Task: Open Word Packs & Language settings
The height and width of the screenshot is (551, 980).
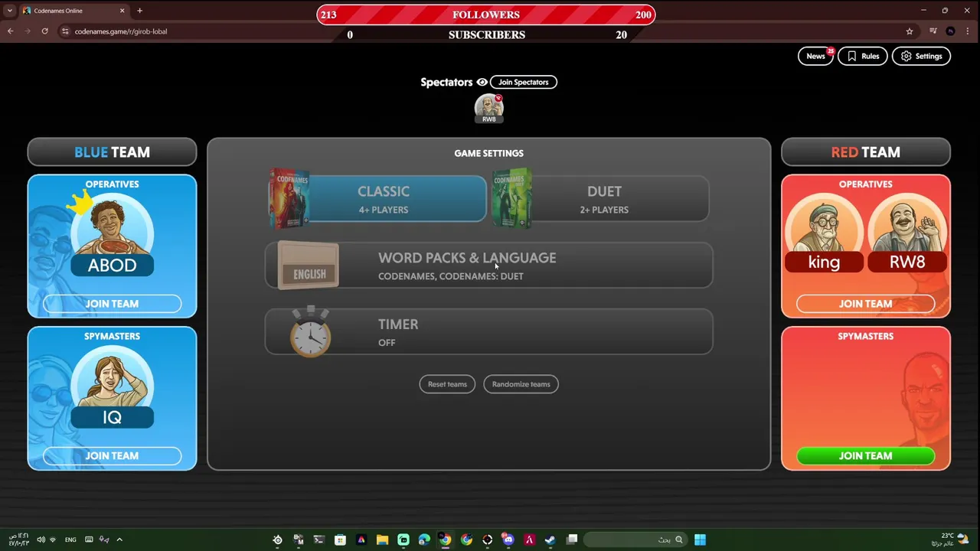Action: point(489,266)
